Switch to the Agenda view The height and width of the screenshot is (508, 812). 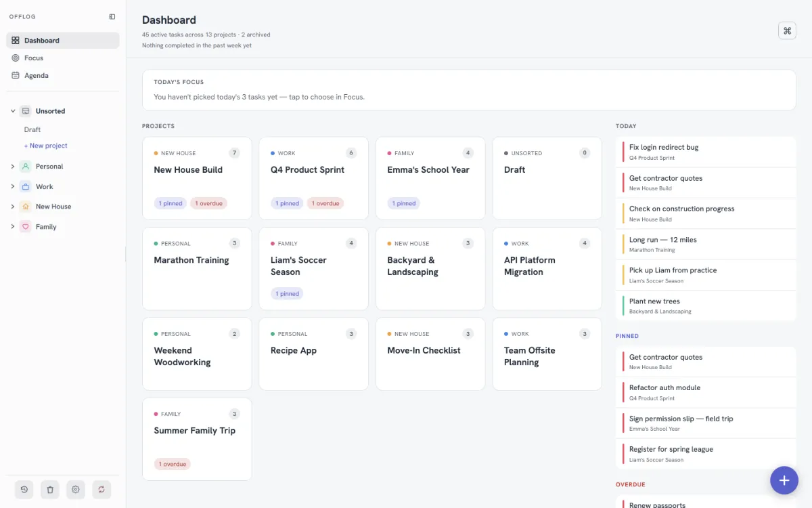tap(63, 76)
